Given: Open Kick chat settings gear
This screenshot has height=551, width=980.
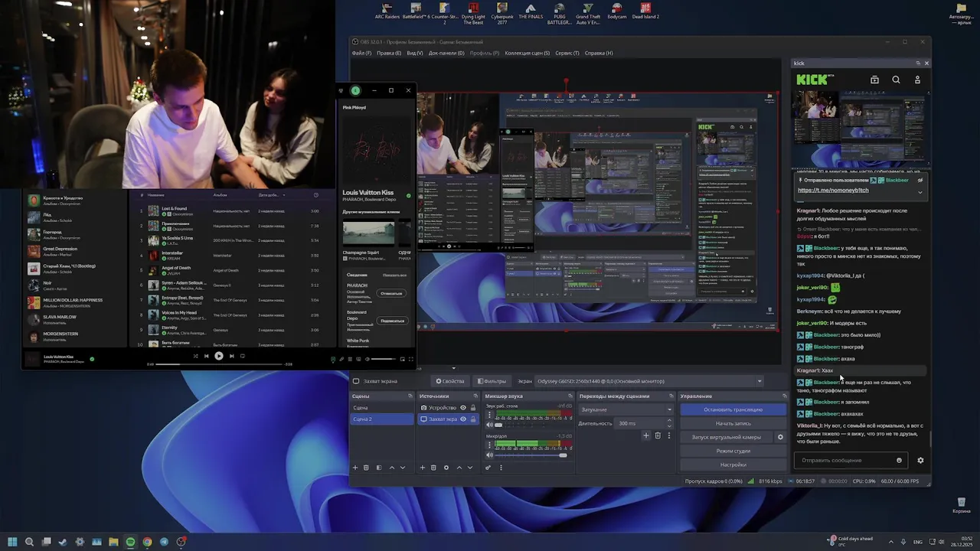Looking at the screenshot, I should [920, 460].
